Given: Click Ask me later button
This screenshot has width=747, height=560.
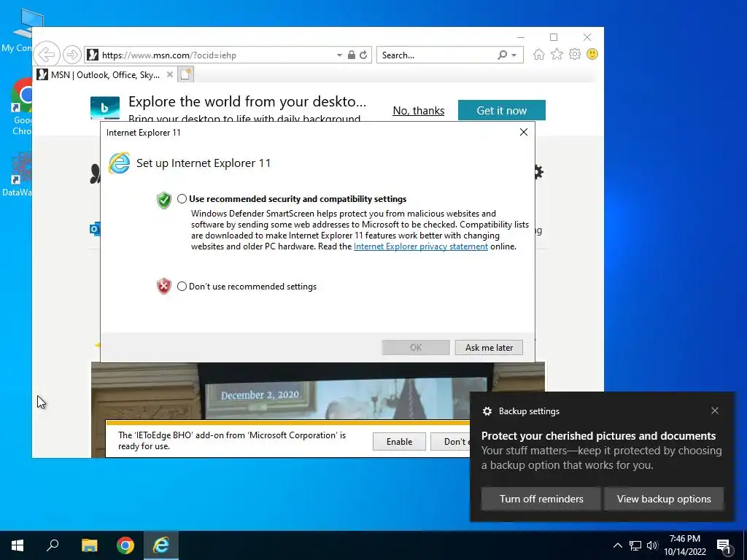Looking at the screenshot, I should (x=489, y=348).
